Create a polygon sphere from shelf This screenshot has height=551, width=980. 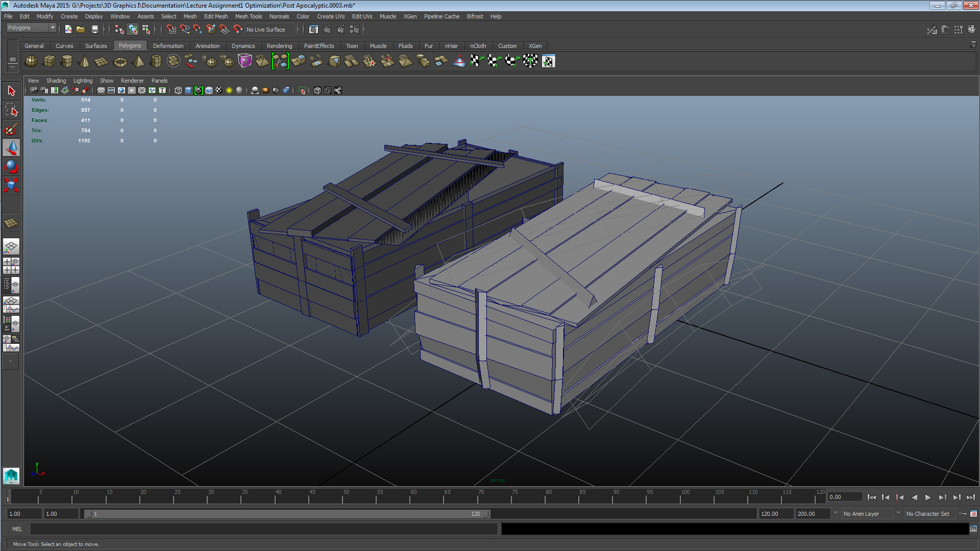point(31,61)
